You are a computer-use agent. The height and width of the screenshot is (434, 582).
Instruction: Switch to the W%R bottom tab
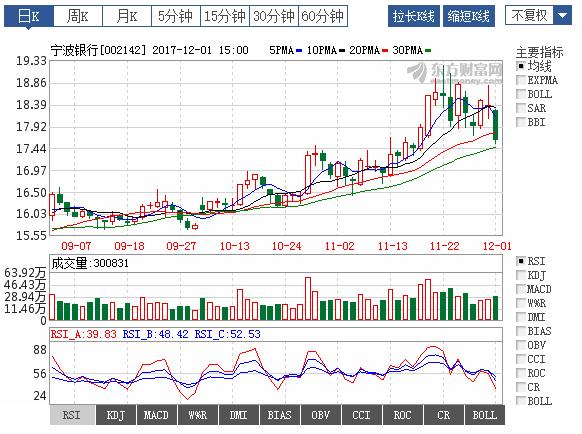(198, 415)
